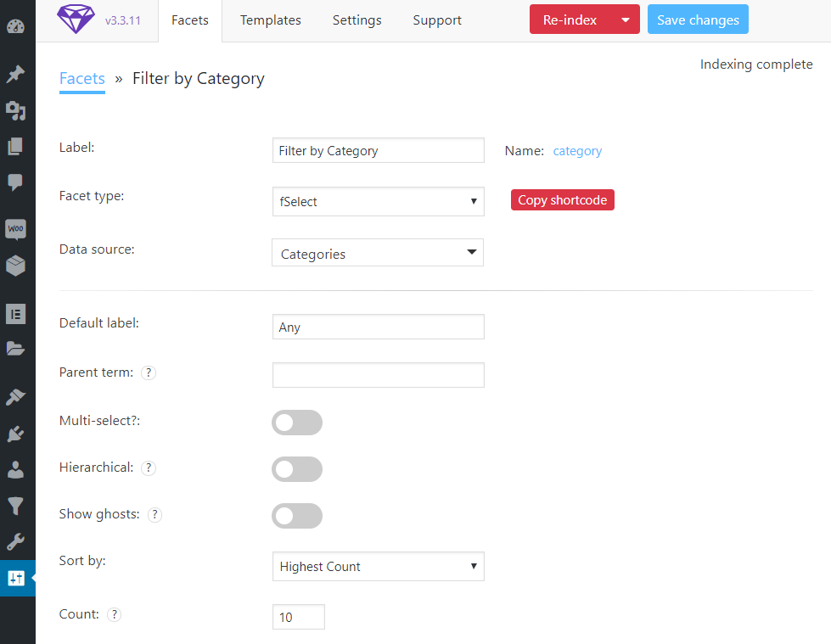Open the Comments speech bubble icon
This screenshot has width=831, height=644.
(x=15, y=182)
